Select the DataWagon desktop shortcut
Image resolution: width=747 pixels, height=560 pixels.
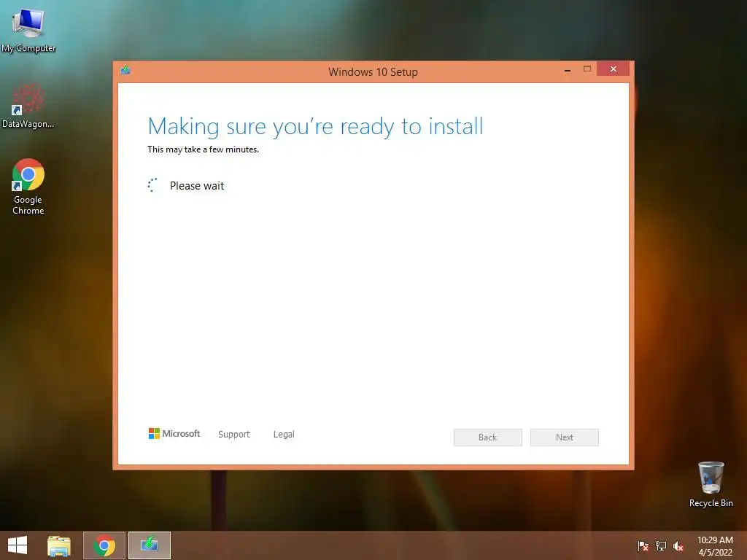click(28, 106)
